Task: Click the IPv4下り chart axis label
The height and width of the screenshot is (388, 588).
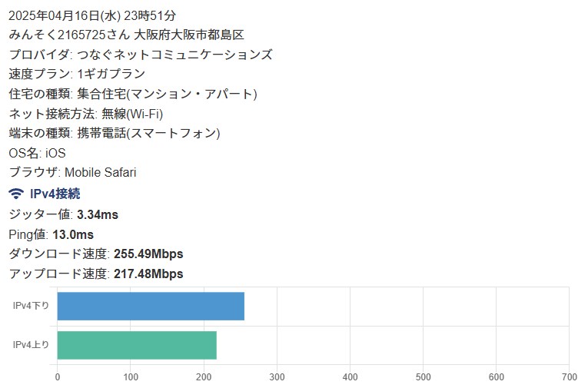Action: tap(31, 306)
